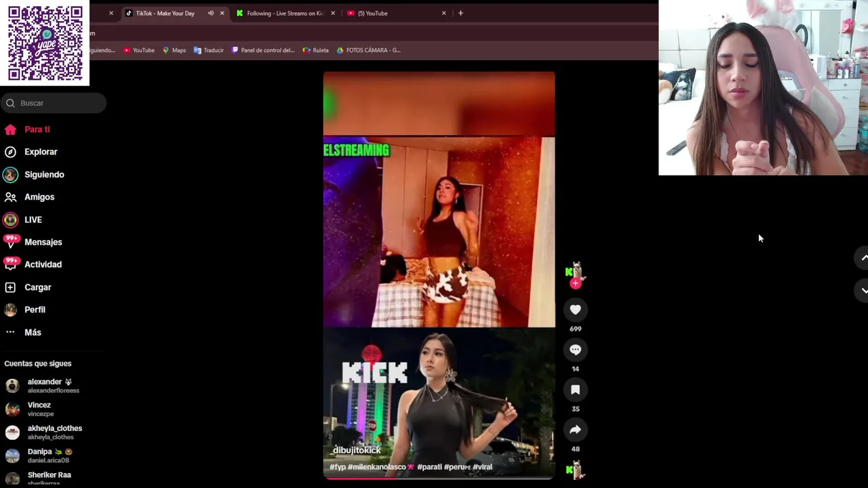Open the Traducir bookmark
The image size is (868, 488).
209,50
